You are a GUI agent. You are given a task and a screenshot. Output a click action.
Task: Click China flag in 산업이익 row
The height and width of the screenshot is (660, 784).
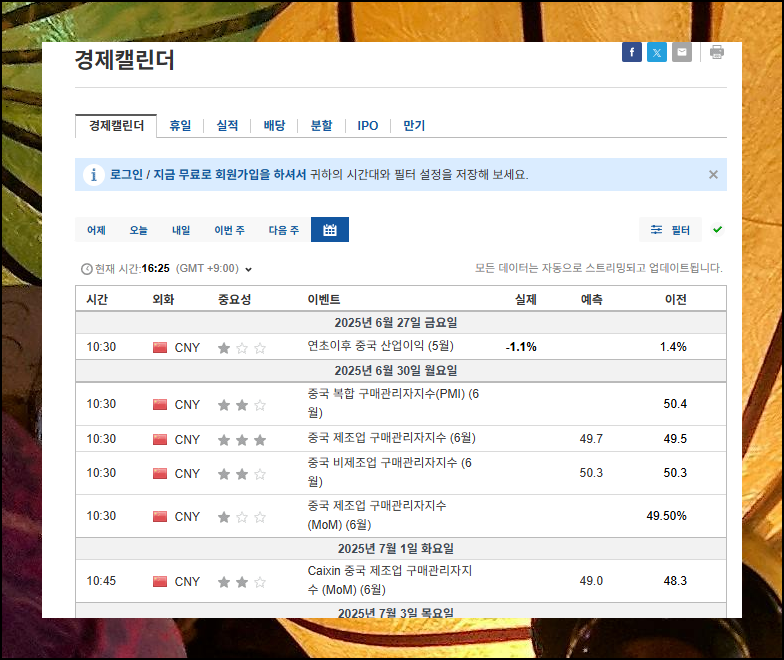click(160, 347)
